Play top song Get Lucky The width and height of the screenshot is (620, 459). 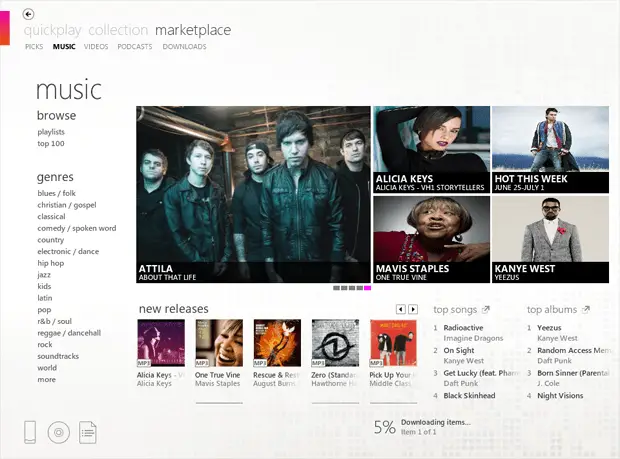pos(481,373)
